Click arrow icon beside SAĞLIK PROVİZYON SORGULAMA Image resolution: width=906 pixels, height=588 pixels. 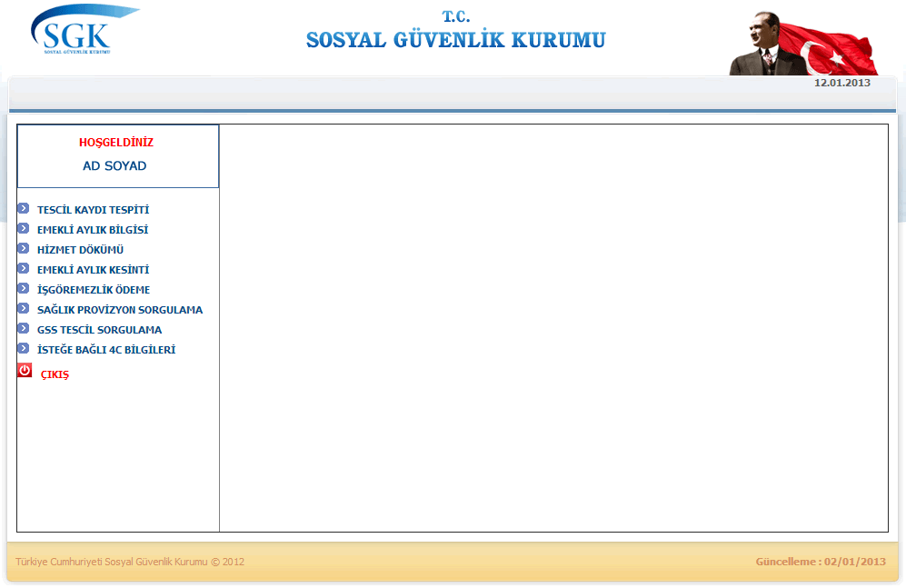pyautogui.click(x=23, y=308)
